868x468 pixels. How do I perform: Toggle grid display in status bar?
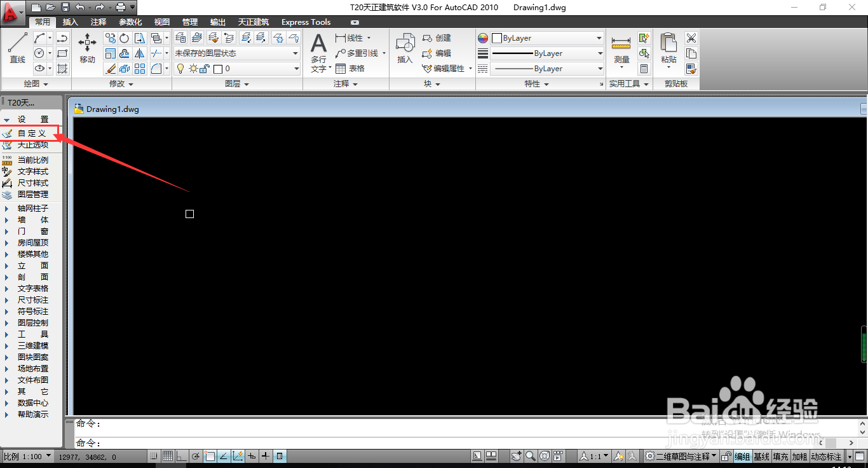click(x=168, y=456)
